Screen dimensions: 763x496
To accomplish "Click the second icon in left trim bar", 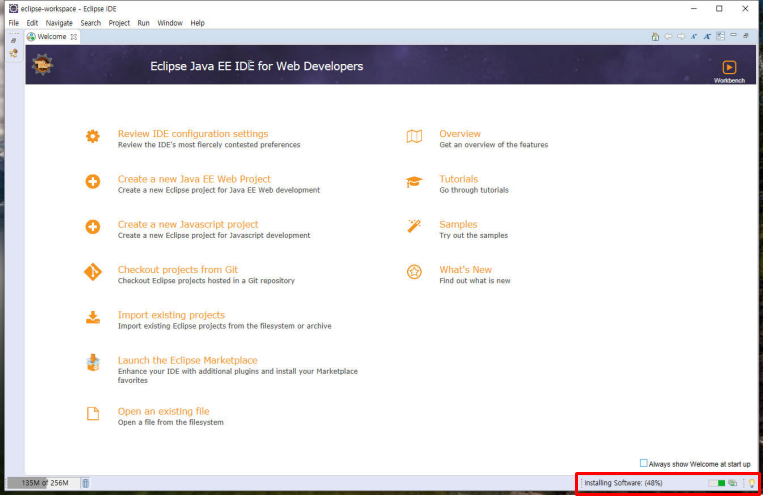I will pyautogui.click(x=14, y=53).
